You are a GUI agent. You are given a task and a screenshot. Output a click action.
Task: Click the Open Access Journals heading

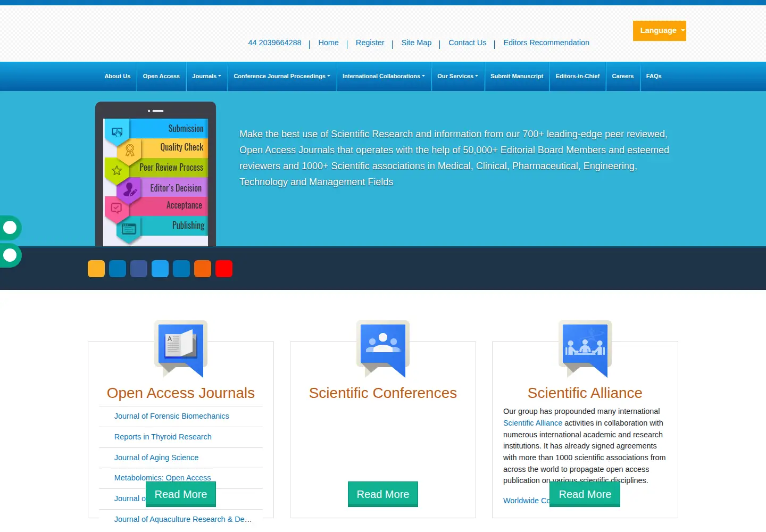click(181, 393)
